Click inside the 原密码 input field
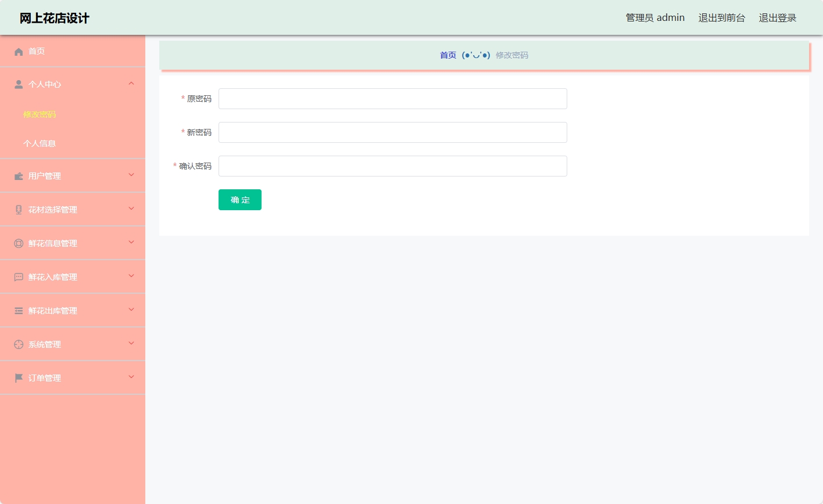Image resolution: width=823 pixels, height=504 pixels. pyautogui.click(x=392, y=98)
